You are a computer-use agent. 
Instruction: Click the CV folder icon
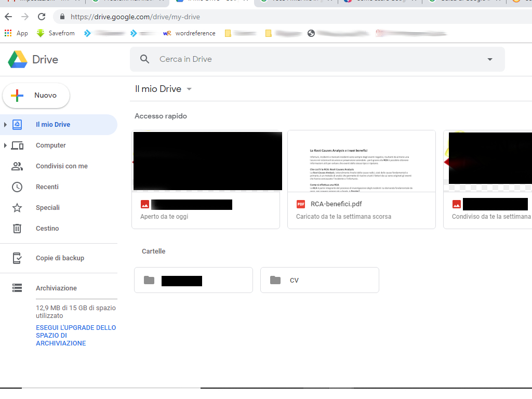point(275,280)
